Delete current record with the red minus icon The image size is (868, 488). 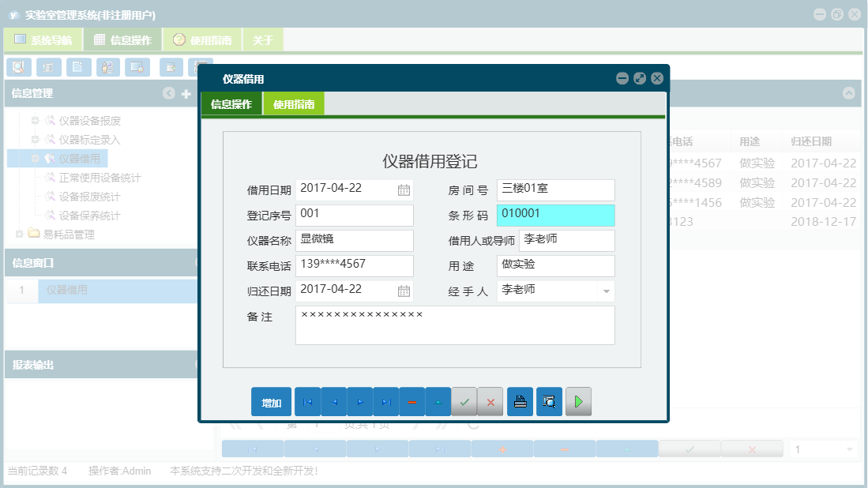click(x=411, y=401)
